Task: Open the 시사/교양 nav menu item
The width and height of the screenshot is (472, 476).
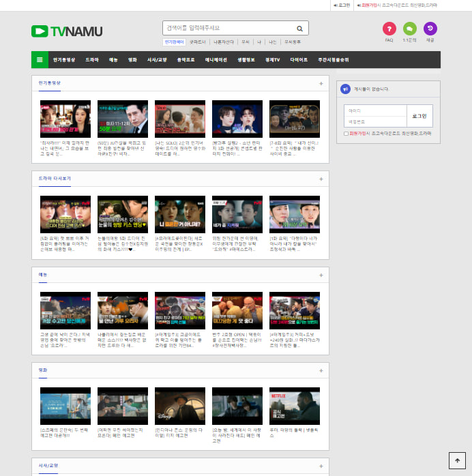Action: pyautogui.click(x=157, y=60)
